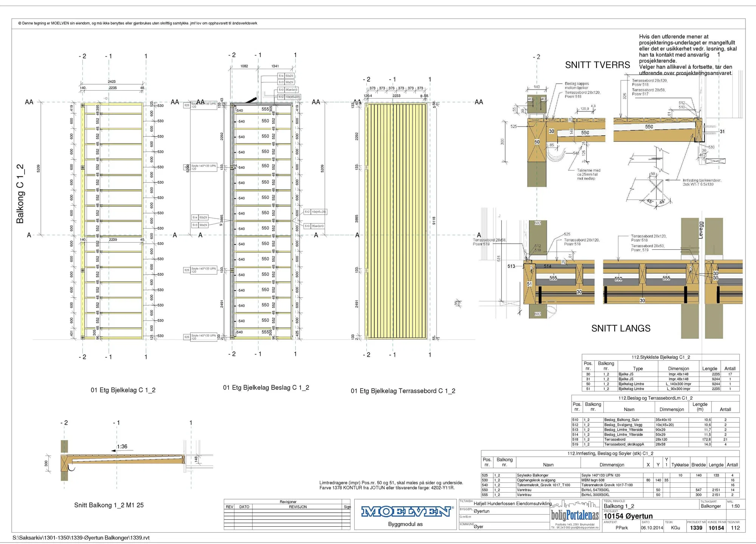The height and width of the screenshot is (544, 756).
Task: Click the drawing type value "Balkonger"
Action: pyautogui.click(x=711, y=506)
